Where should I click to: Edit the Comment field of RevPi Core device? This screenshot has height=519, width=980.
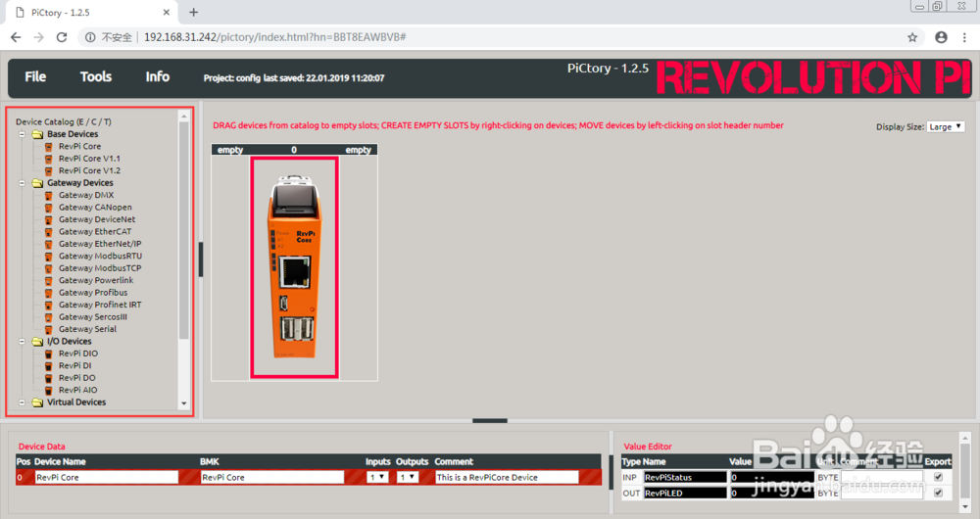pos(507,477)
